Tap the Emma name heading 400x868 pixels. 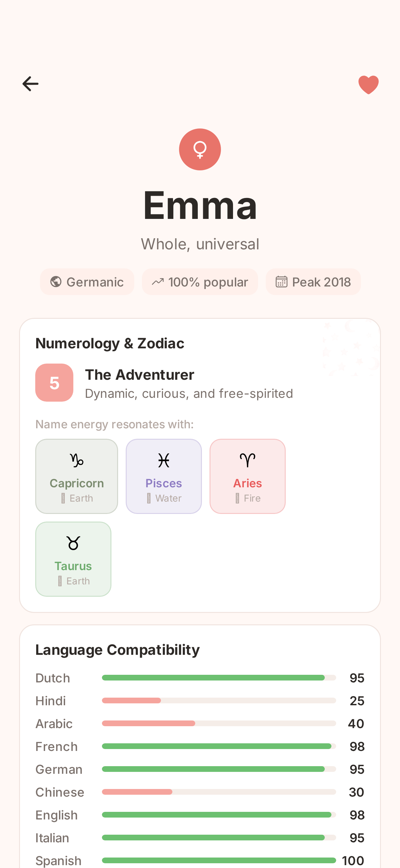click(x=200, y=205)
